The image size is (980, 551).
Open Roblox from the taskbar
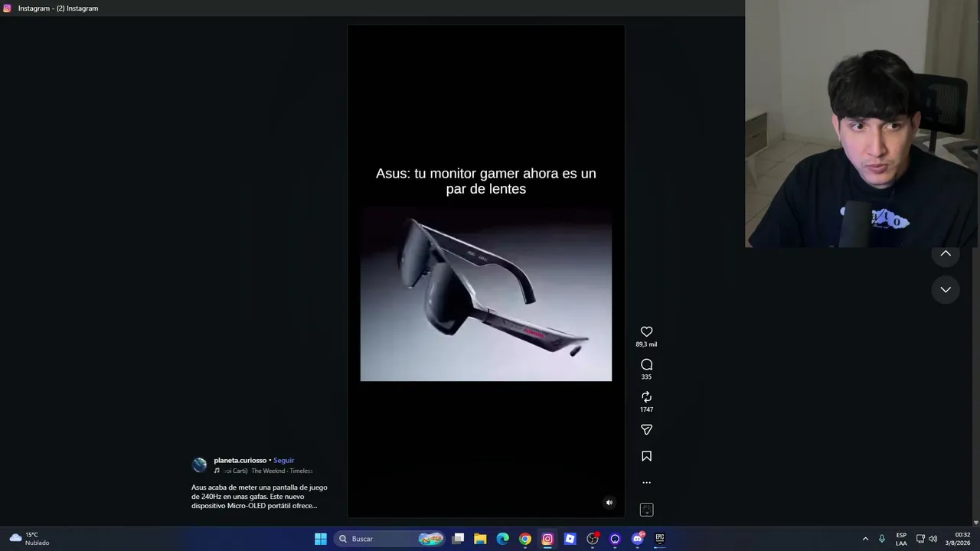570,539
